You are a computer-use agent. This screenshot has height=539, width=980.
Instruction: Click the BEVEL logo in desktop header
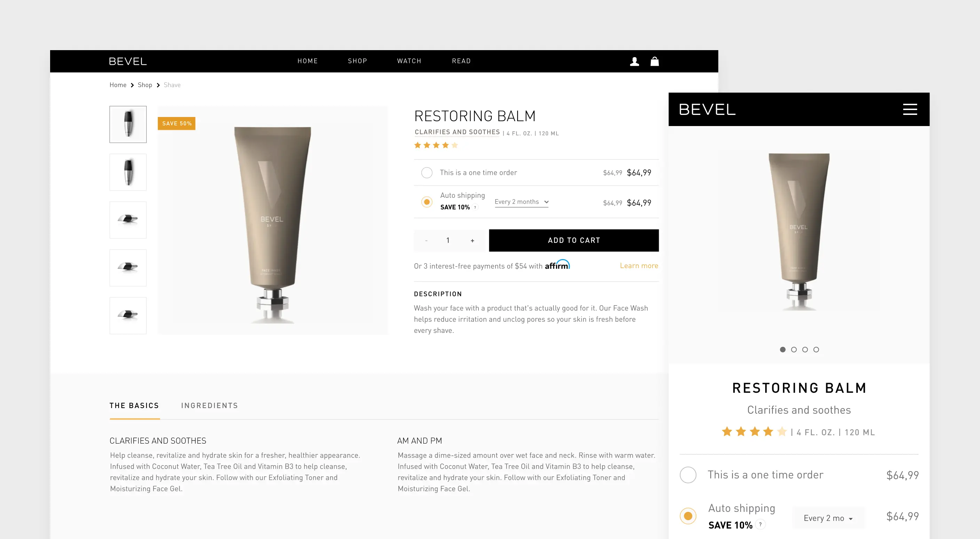pos(128,61)
